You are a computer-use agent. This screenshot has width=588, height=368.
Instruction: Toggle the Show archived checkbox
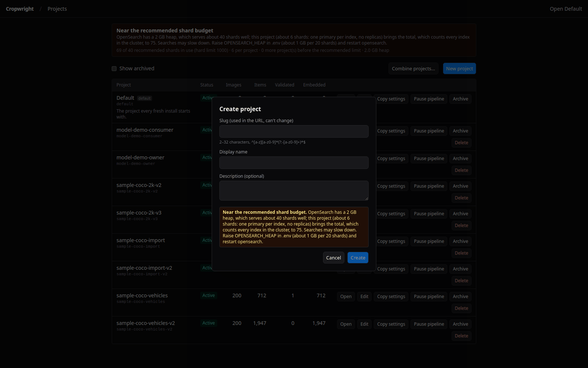click(x=114, y=69)
